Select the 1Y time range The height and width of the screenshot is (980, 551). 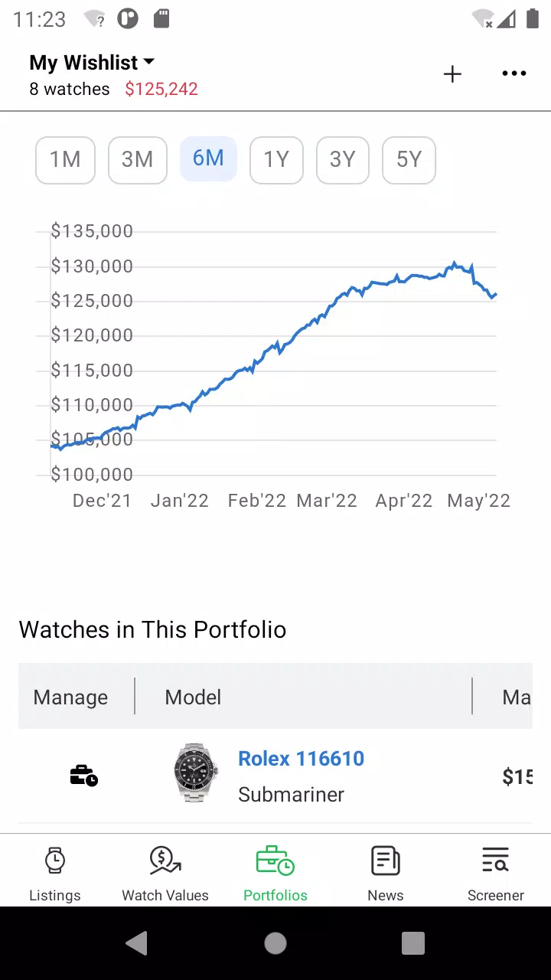pyautogui.click(x=276, y=160)
